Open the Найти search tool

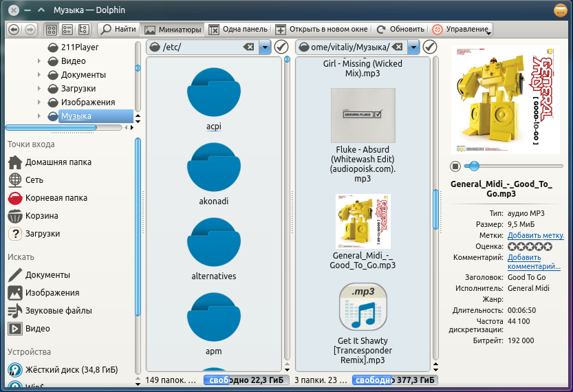pyautogui.click(x=118, y=29)
